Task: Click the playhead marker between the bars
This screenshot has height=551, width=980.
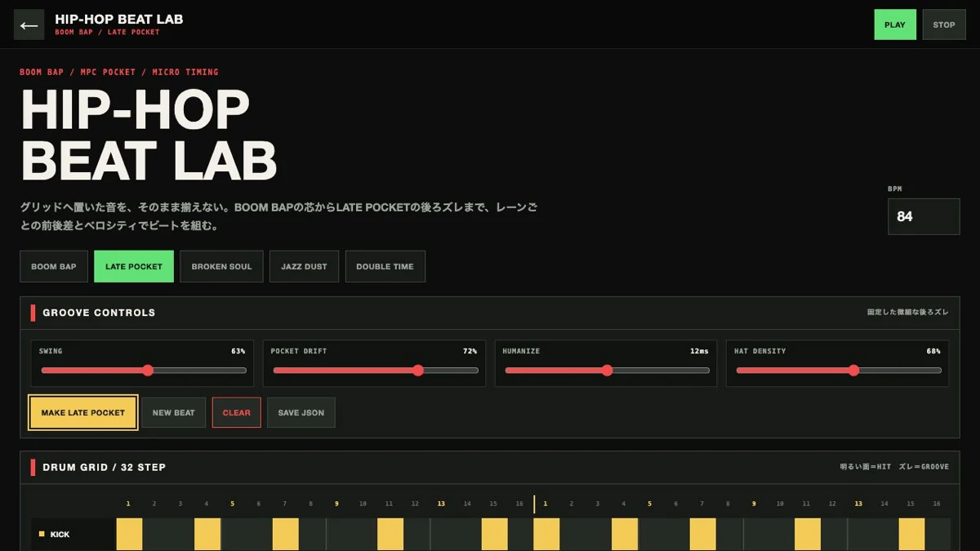Action: [x=534, y=504]
